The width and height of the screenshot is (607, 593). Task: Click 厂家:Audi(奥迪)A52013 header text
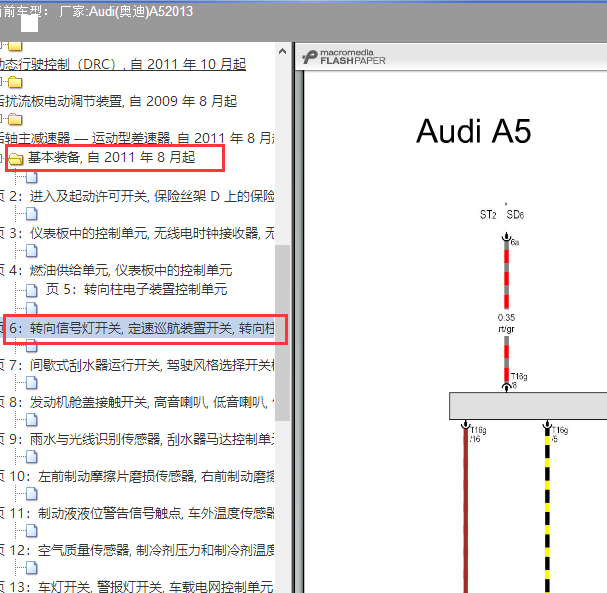click(x=126, y=11)
